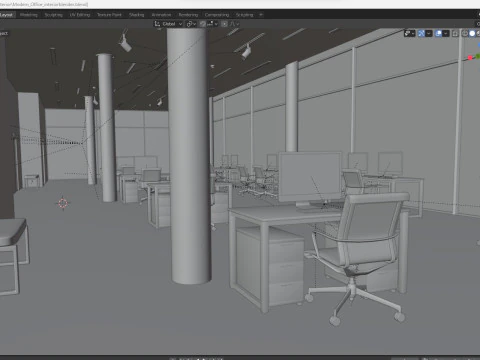Screen dimensions: 480x360
Task: Switch to the Scripting workspace tab
Action: (244, 15)
